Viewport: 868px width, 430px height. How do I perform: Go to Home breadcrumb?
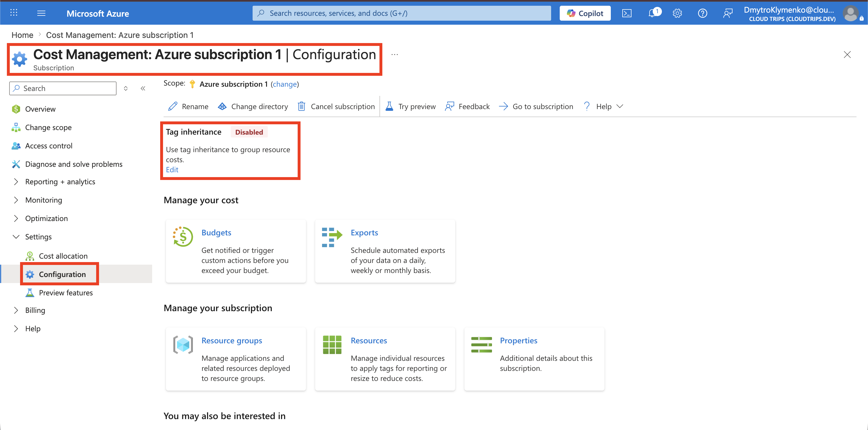[x=22, y=35]
